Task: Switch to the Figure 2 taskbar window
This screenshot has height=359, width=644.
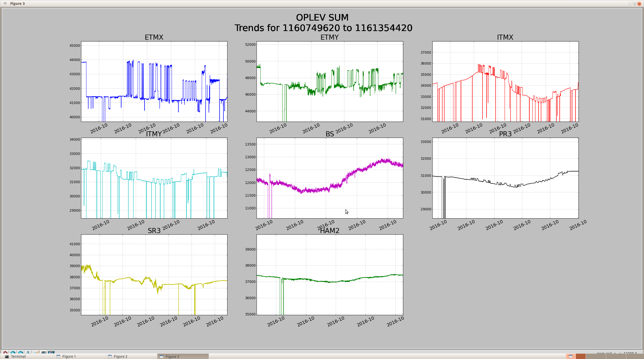Action: click(x=131, y=356)
